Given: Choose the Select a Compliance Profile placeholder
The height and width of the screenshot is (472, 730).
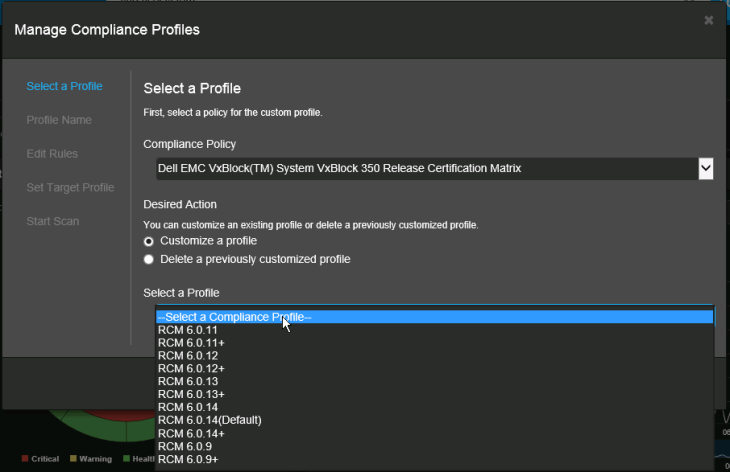Looking at the screenshot, I should click(x=434, y=317).
